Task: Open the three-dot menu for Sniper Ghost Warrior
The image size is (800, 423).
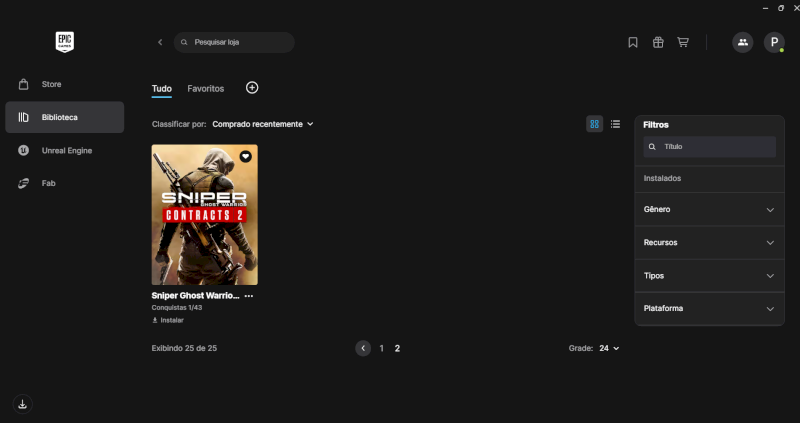Action: pyautogui.click(x=248, y=296)
